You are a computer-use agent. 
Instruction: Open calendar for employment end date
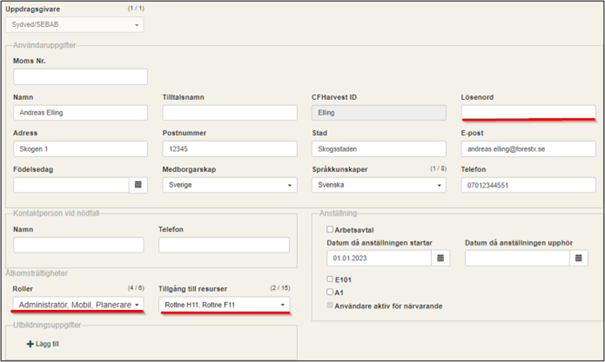(x=578, y=258)
